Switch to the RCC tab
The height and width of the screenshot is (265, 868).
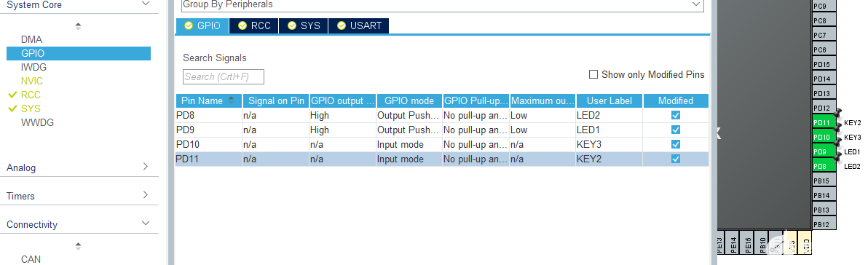point(254,25)
